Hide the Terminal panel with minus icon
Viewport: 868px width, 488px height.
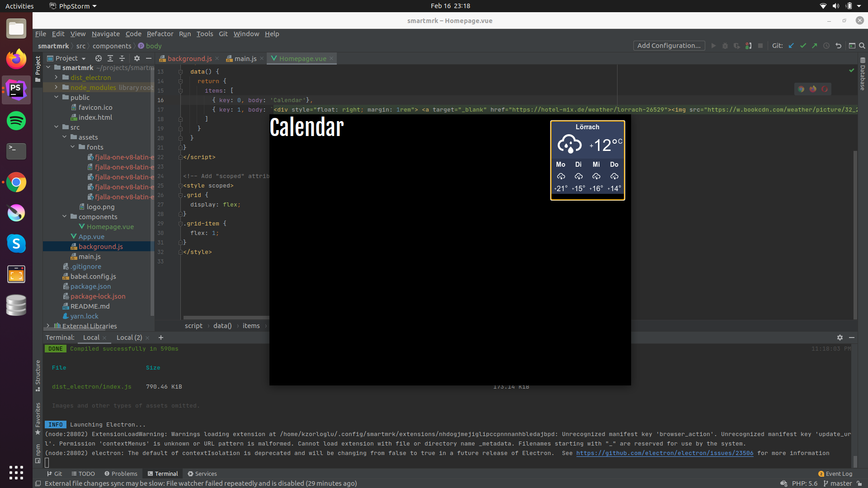[852, 338]
